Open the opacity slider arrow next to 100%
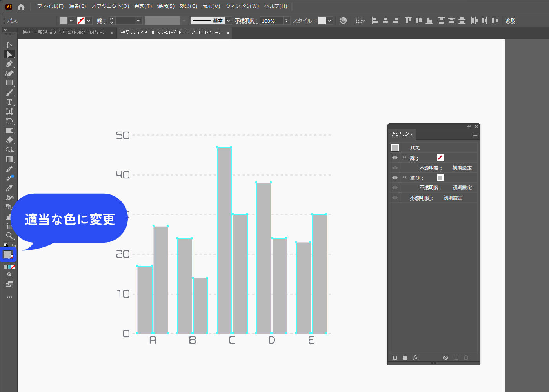 tap(286, 20)
